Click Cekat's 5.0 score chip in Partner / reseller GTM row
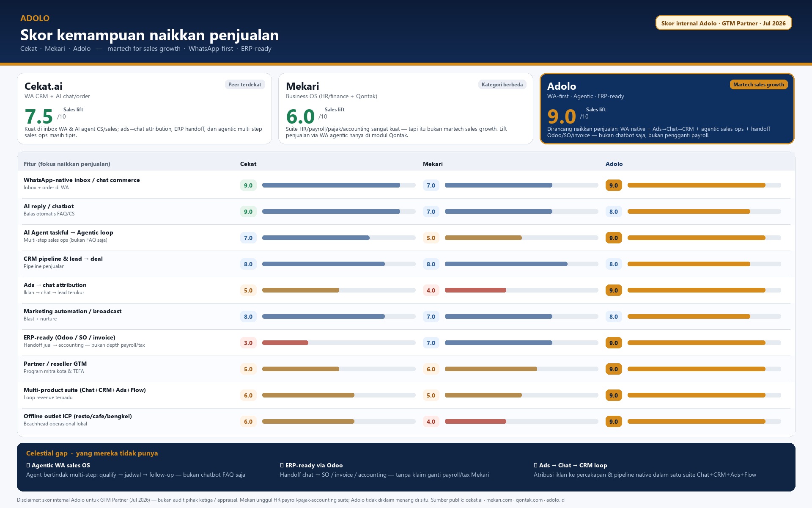 click(x=248, y=369)
